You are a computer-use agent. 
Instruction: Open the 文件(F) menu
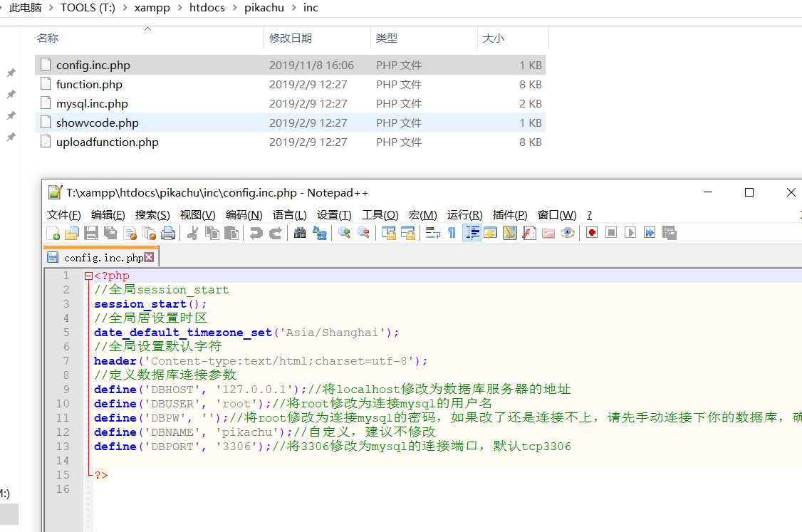coord(64,215)
